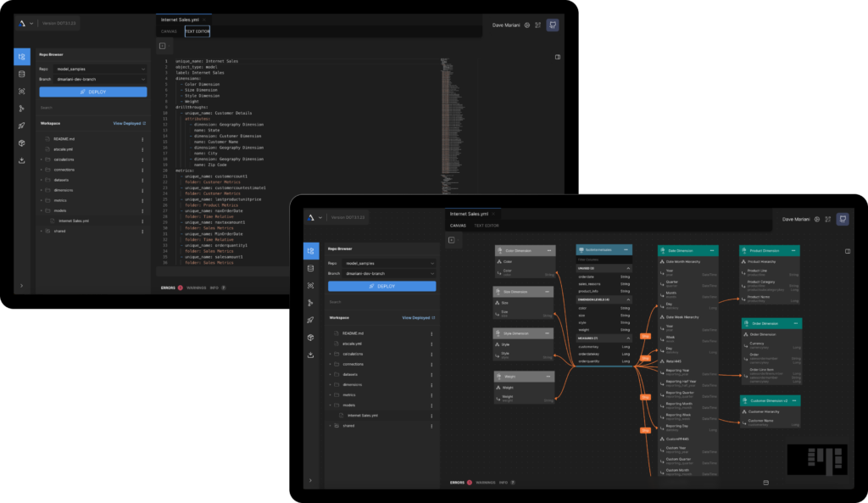Expand datasets folder in text editor window workspace

click(42, 180)
